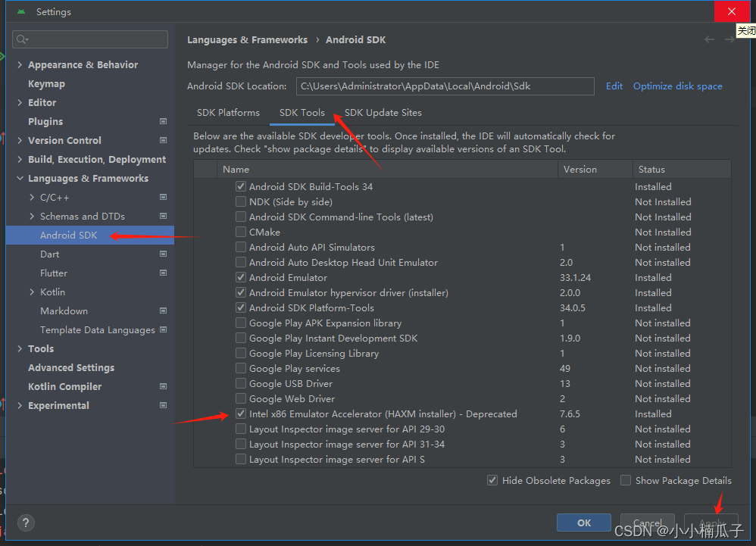
Task: Click the Cancel button
Action: (x=647, y=523)
